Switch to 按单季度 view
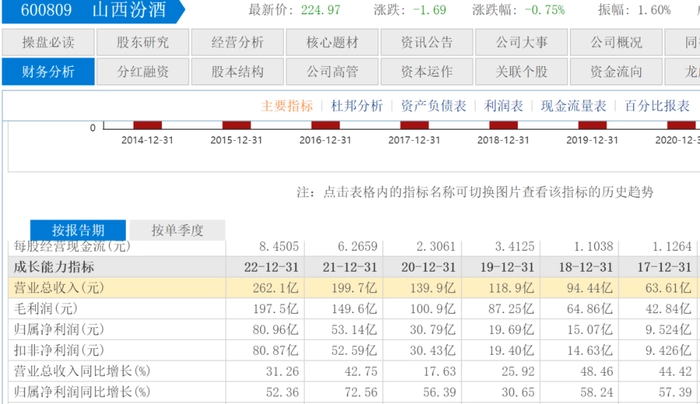Screen dimensions: 700x404 click(x=178, y=230)
